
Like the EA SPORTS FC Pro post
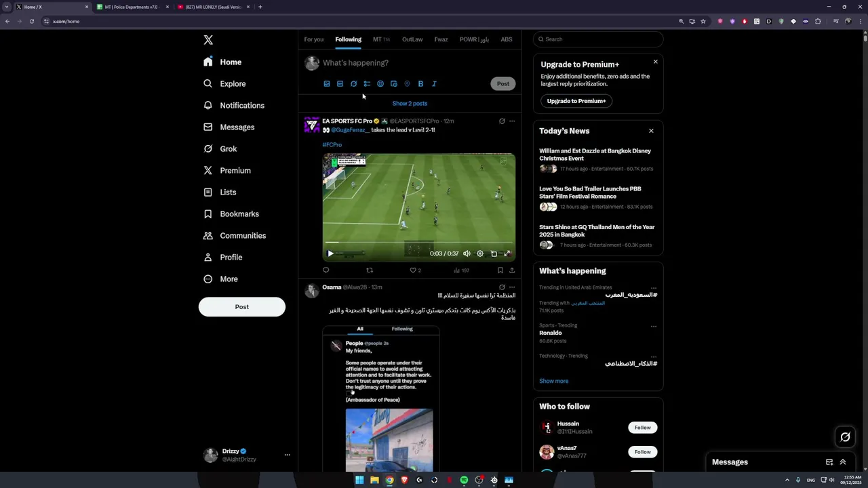415,270
